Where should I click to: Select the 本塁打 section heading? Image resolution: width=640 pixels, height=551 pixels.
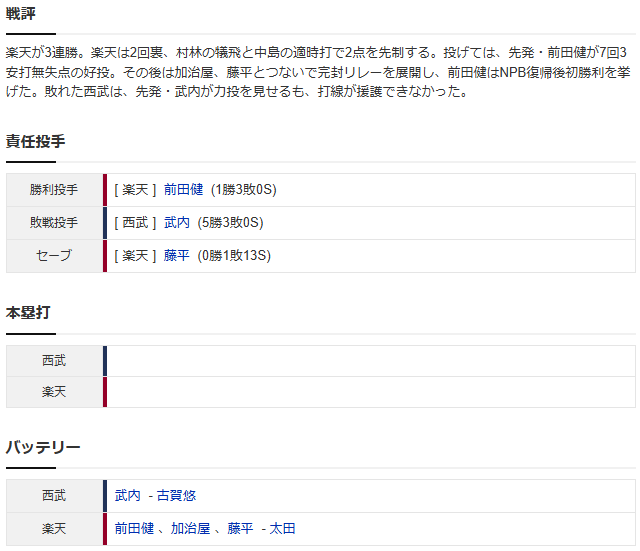coord(28,313)
